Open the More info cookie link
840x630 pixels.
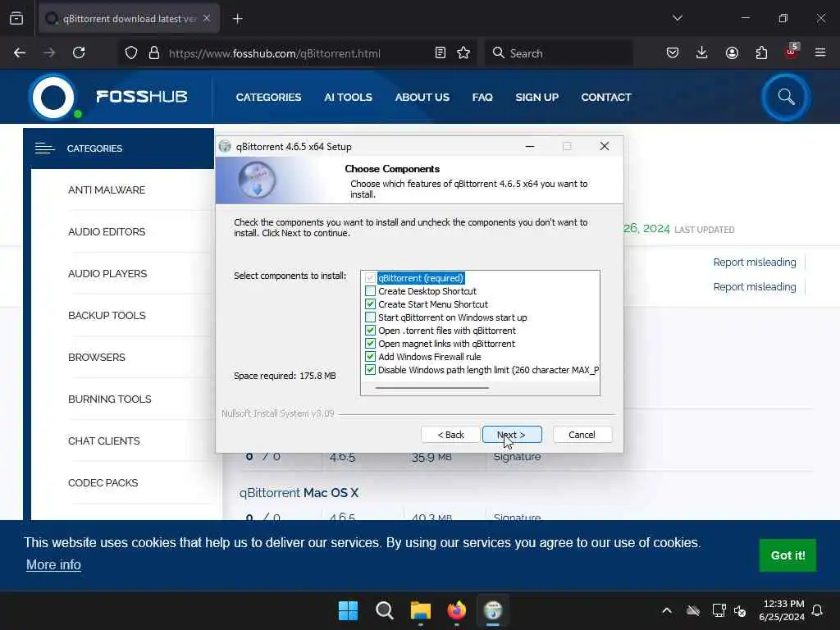click(x=53, y=564)
